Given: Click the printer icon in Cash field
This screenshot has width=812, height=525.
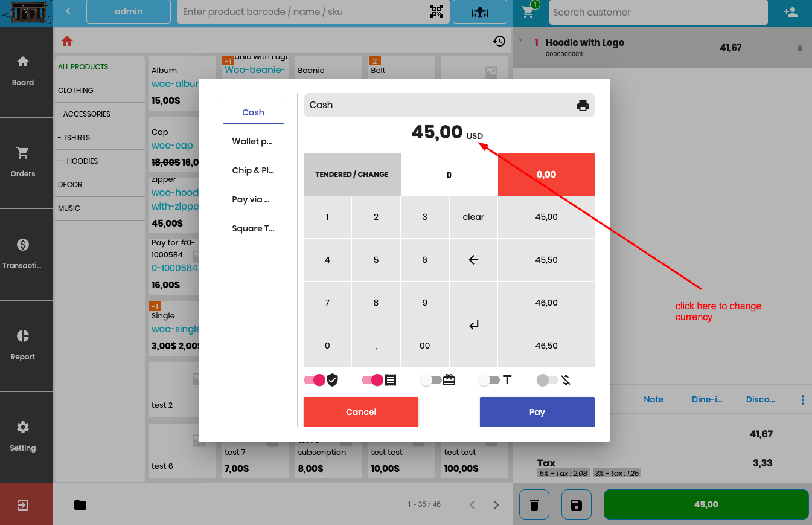Looking at the screenshot, I should (x=583, y=106).
